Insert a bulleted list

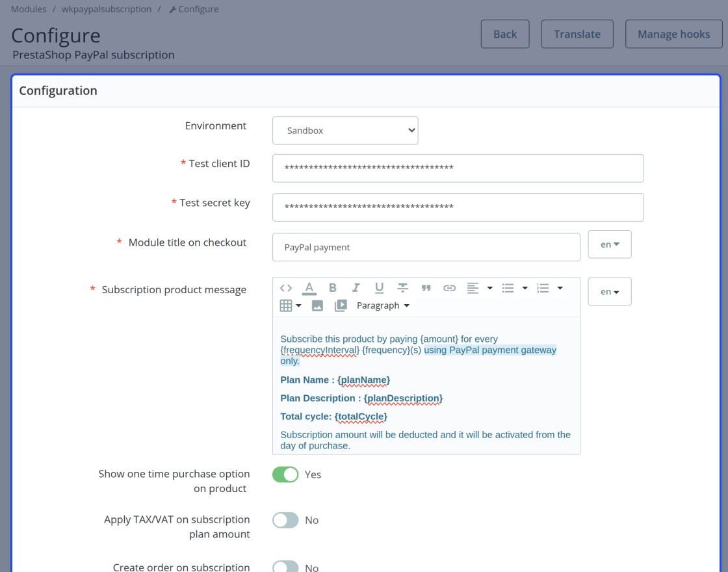point(508,289)
